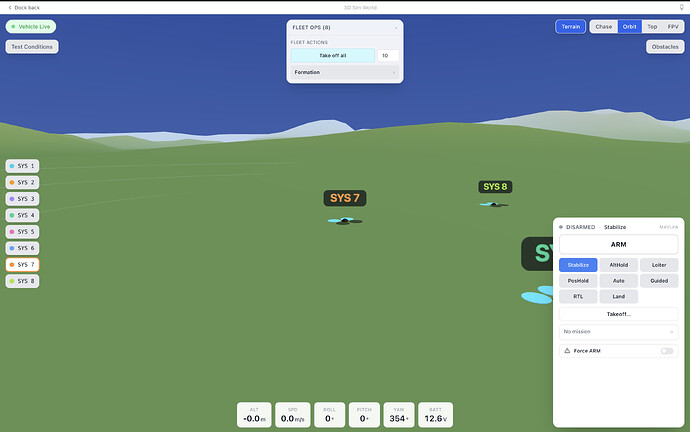Enable the Force ARM switch

[x=667, y=351]
